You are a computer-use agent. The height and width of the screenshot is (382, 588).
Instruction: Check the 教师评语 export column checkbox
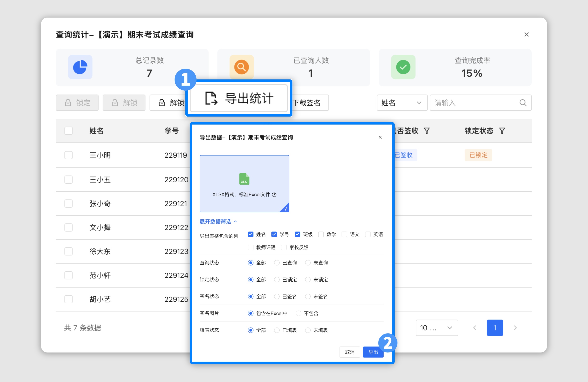pyautogui.click(x=250, y=247)
